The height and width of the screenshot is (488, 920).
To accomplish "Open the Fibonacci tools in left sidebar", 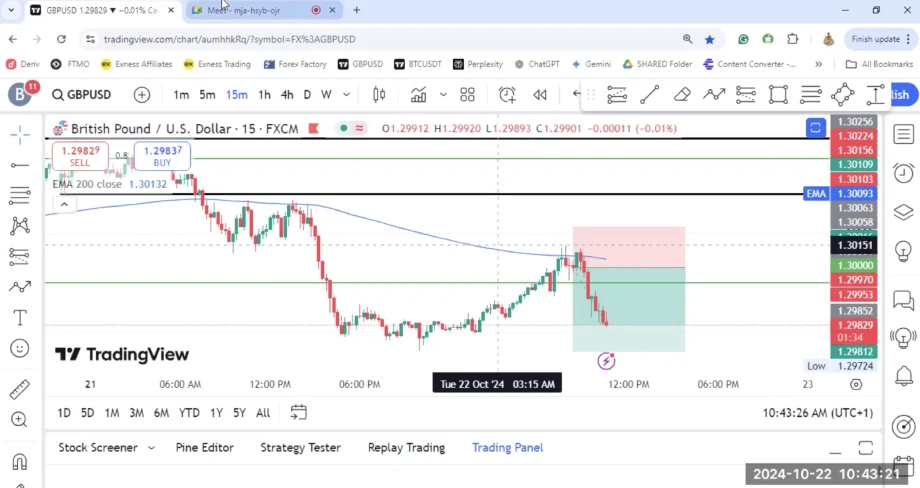I will pos(20,195).
